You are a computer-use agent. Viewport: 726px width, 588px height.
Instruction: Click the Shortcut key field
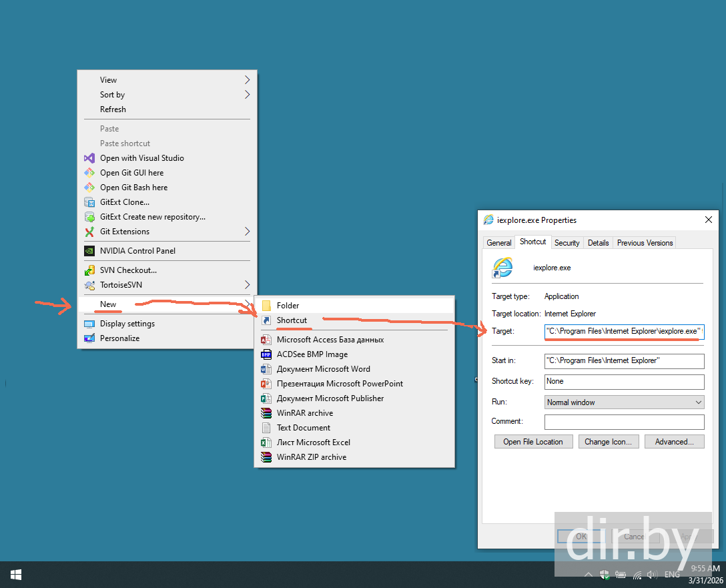624,382
